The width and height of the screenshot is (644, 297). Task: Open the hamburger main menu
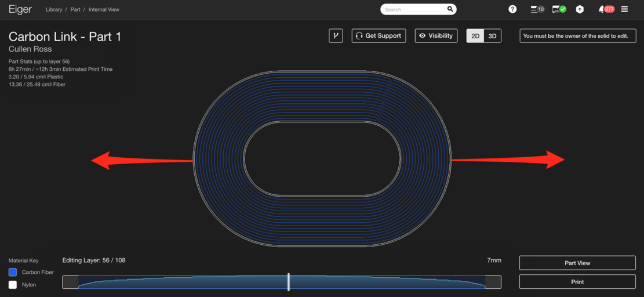click(624, 9)
